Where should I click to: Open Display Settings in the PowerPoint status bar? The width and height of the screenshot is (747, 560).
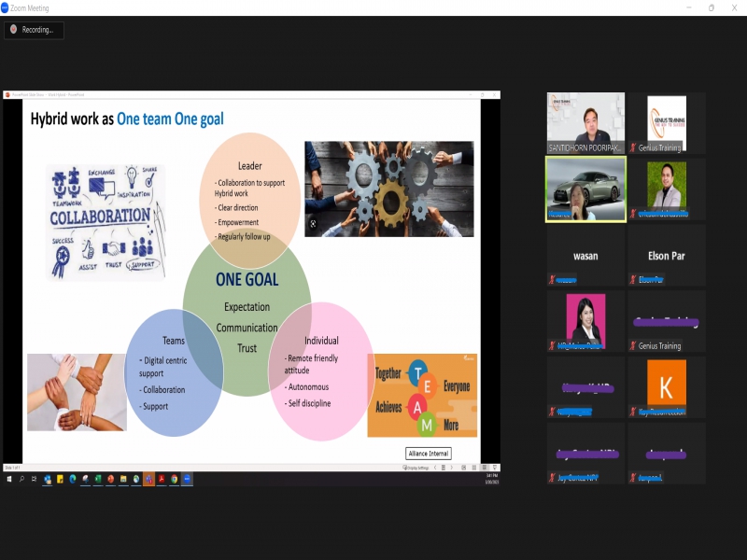click(x=416, y=468)
